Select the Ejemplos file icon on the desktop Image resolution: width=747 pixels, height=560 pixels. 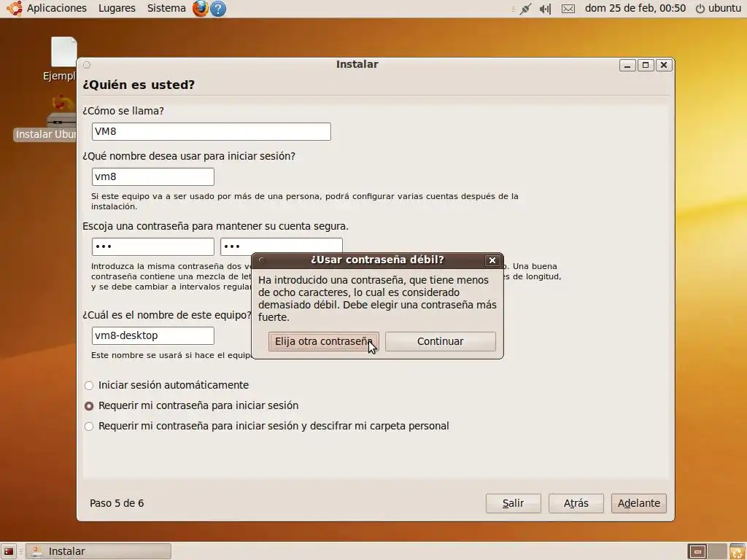[x=63, y=52]
